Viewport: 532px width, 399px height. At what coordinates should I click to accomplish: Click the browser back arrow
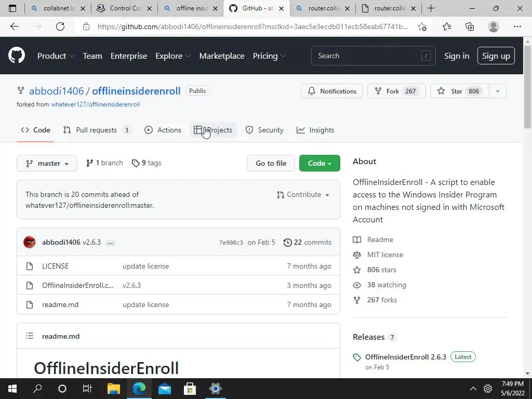tap(15, 26)
